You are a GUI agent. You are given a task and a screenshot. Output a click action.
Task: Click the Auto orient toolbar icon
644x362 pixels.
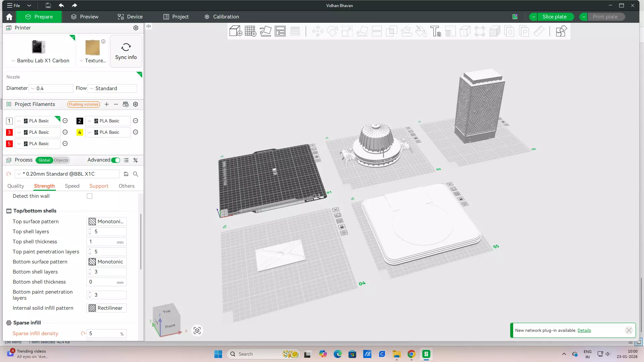click(x=265, y=31)
